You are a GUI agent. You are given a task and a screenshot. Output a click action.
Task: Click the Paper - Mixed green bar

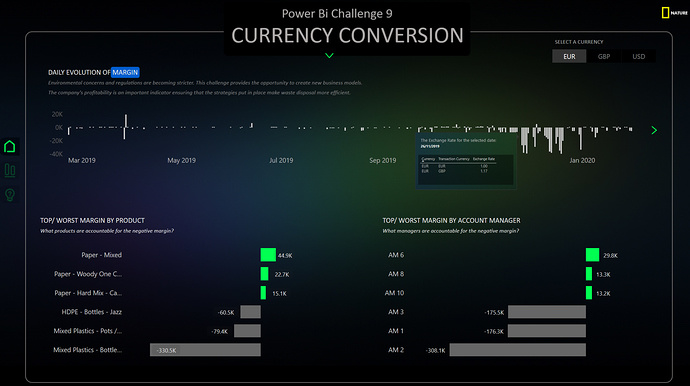pos(268,255)
